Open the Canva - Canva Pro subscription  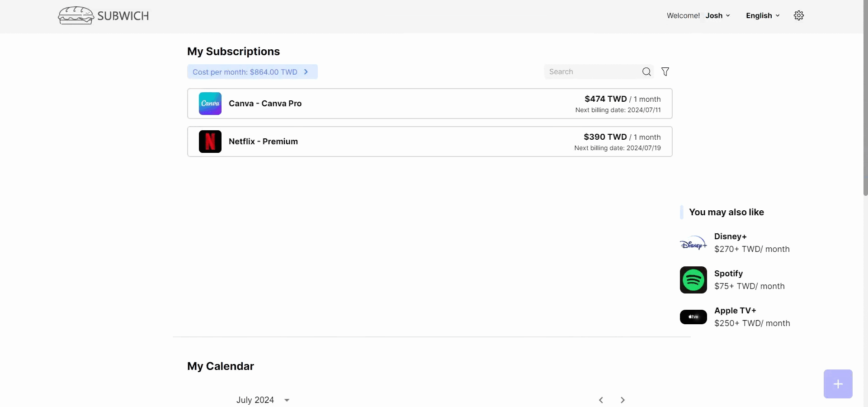click(x=430, y=104)
